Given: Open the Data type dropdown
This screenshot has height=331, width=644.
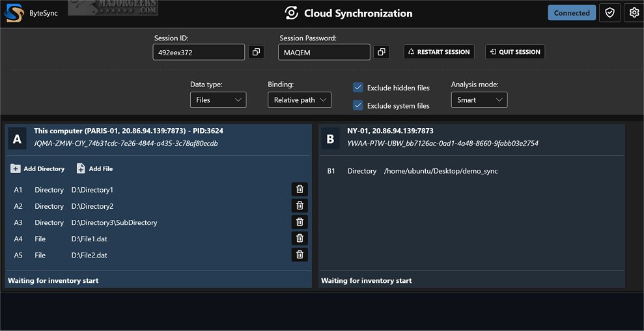Looking at the screenshot, I should pyautogui.click(x=218, y=100).
